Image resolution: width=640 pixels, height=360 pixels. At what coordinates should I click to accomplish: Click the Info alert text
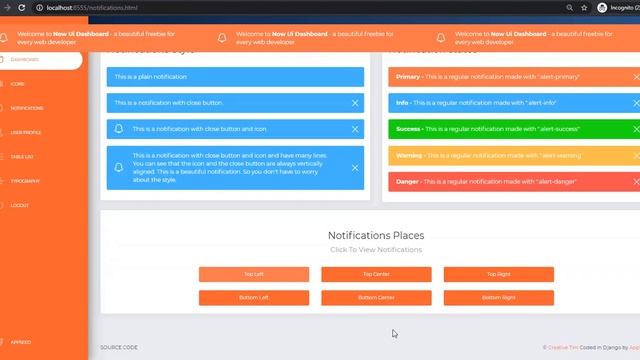(x=476, y=103)
